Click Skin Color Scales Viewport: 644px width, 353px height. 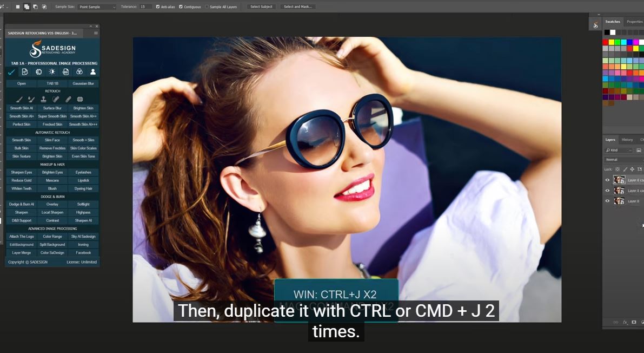pyautogui.click(x=83, y=148)
